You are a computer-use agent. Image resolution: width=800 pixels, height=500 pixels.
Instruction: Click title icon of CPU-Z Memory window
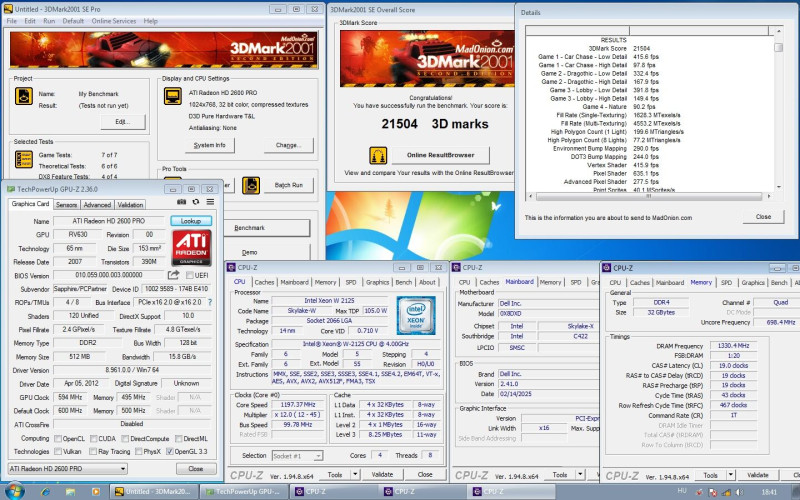[x=607, y=268]
